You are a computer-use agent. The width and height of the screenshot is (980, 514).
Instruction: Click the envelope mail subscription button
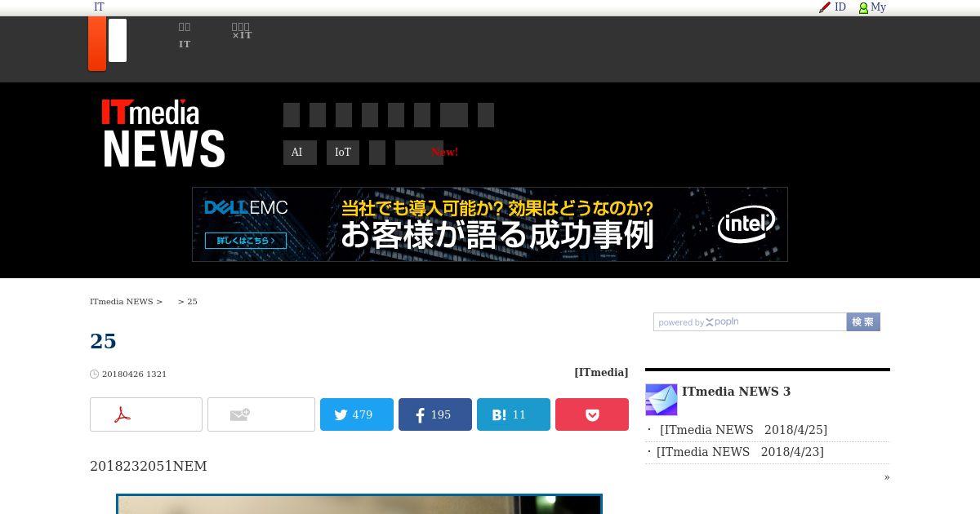tap(261, 414)
